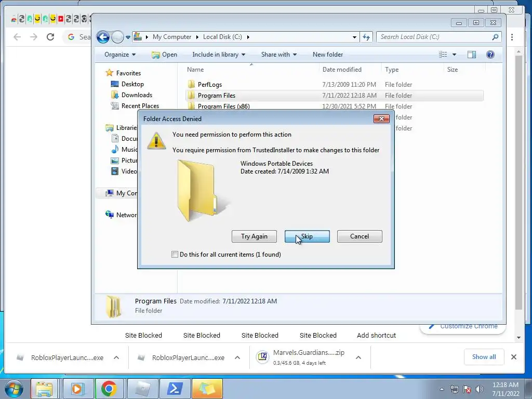Cancel the Folder Access Denied dialog
532x399 pixels.
click(x=360, y=236)
